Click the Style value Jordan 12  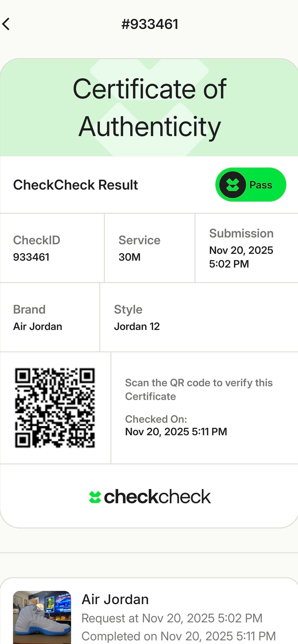(137, 327)
